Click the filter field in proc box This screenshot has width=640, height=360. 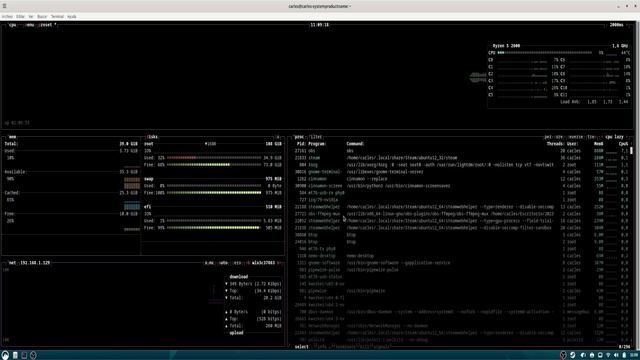pos(316,137)
